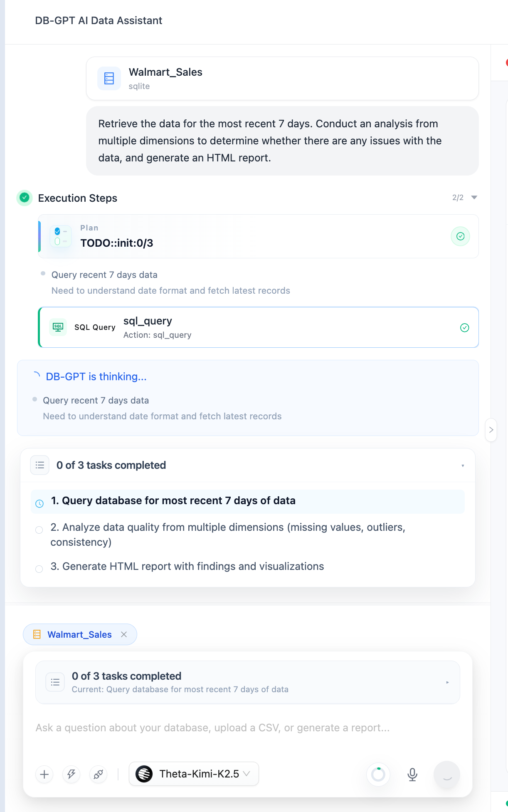Image resolution: width=508 pixels, height=812 pixels.
Task: Click the Walmart_Sales database icon in card
Action: [109, 78]
